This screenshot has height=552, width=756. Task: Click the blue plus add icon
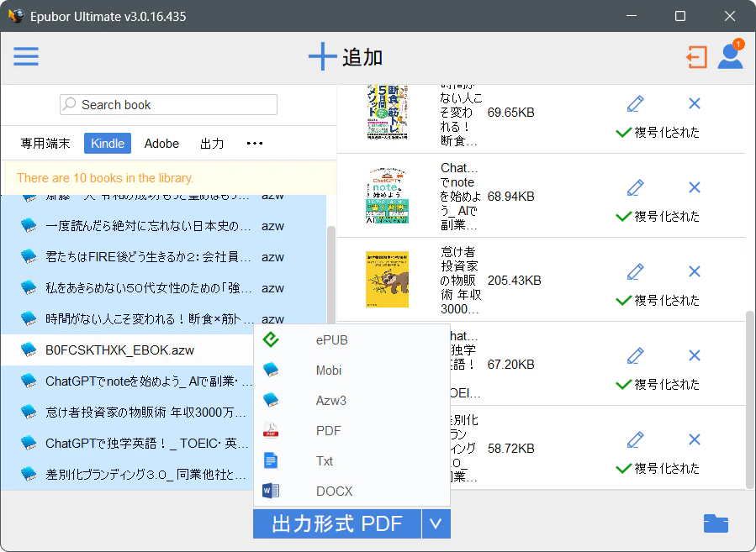322,56
